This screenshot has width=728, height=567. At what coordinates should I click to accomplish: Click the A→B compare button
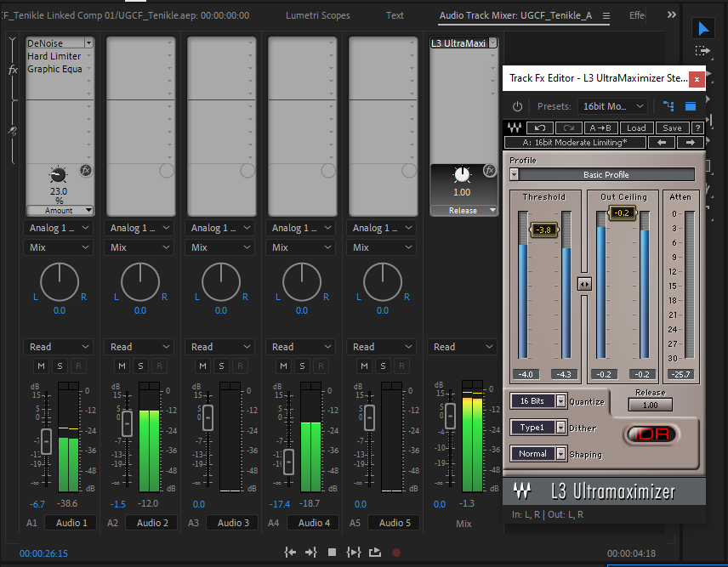[x=600, y=128]
